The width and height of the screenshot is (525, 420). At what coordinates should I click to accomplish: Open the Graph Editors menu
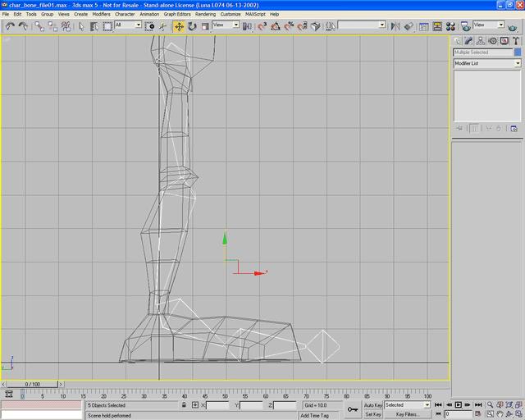(176, 14)
